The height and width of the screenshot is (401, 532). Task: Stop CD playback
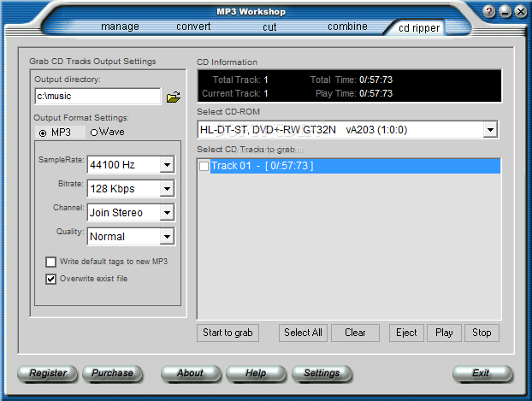tap(482, 333)
